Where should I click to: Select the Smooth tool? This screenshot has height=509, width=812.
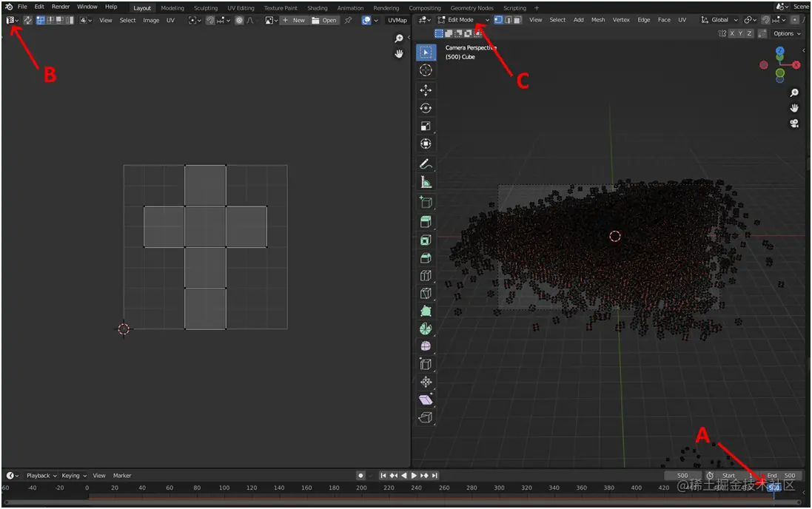coord(426,346)
